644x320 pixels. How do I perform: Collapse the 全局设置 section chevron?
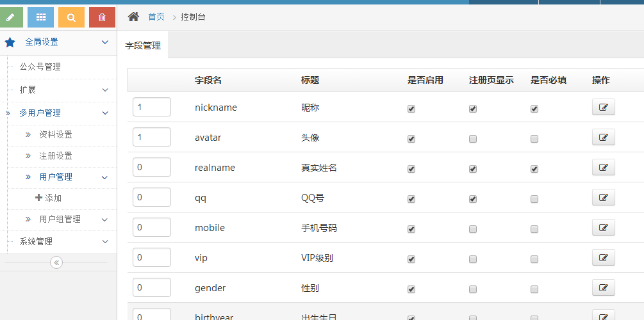pos(105,42)
